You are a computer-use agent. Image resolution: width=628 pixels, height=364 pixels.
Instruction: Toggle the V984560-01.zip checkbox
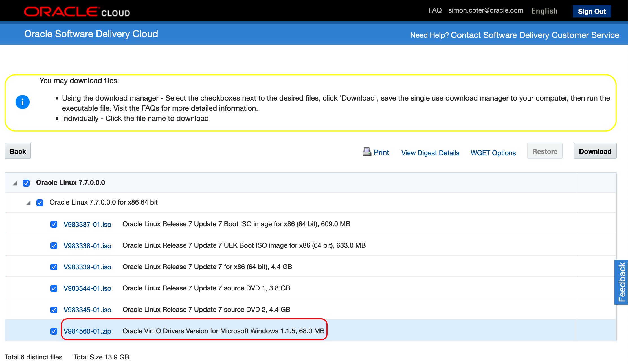tap(54, 331)
